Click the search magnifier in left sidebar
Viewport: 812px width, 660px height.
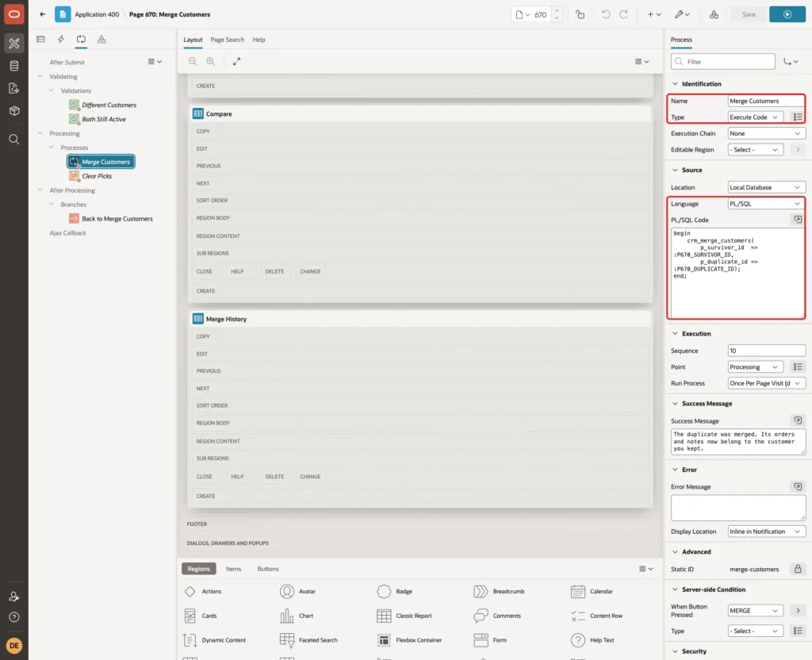click(14, 140)
